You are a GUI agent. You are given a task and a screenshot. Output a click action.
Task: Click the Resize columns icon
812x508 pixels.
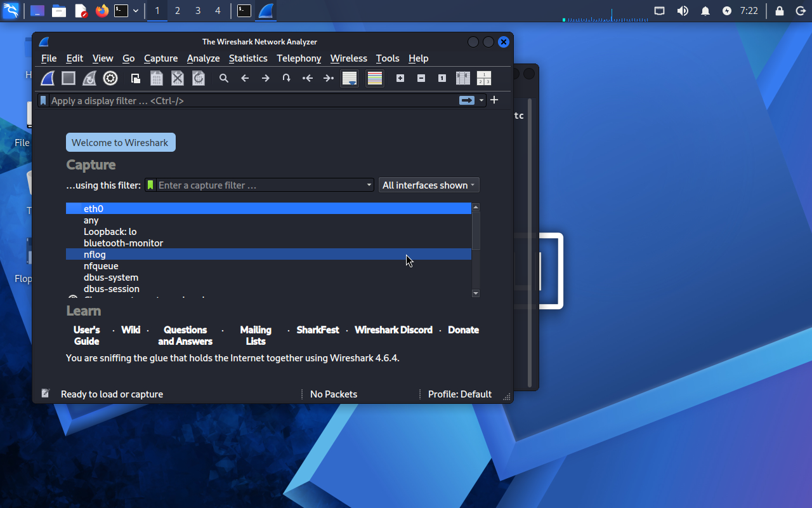pos(463,78)
